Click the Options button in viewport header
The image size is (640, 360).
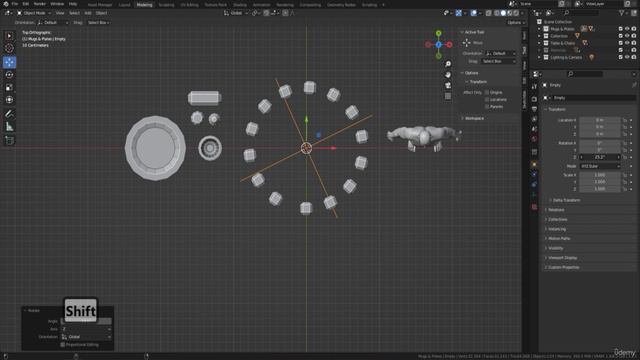click(515, 23)
